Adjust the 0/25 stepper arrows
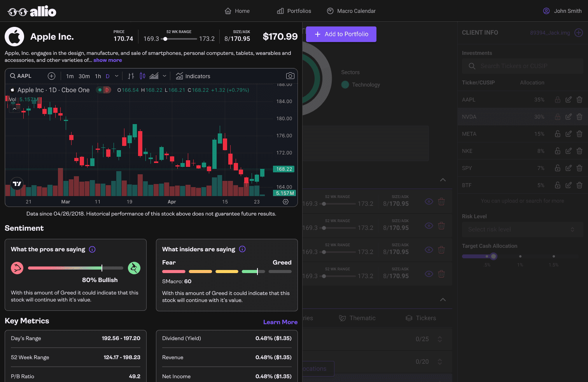This screenshot has width=588, height=382. point(440,339)
